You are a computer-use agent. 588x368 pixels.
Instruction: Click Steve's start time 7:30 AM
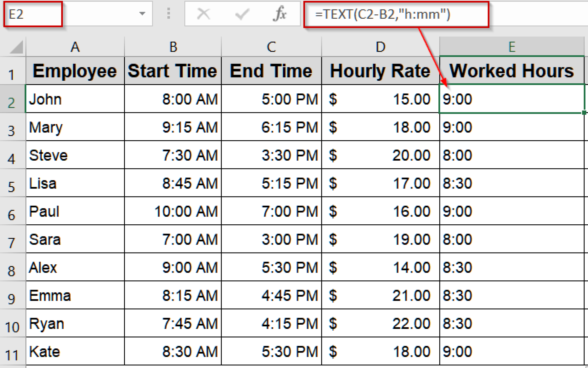pos(173,155)
